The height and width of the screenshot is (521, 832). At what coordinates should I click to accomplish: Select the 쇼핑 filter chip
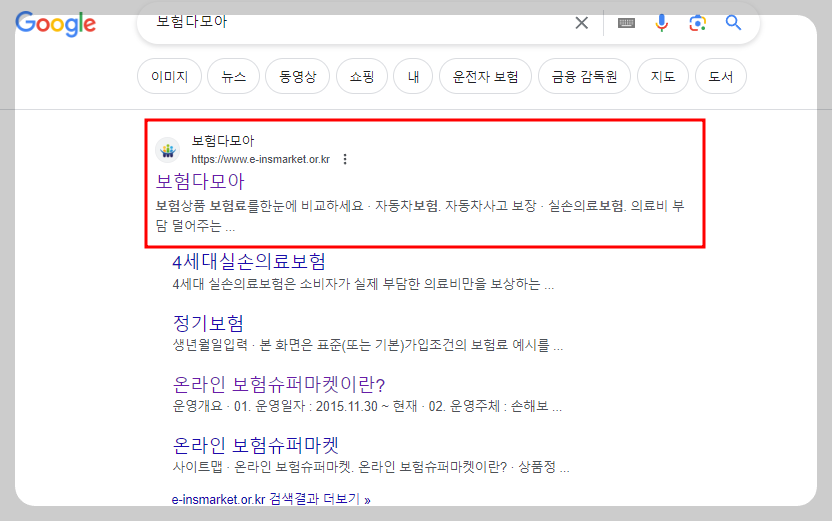[x=362, y=76]
